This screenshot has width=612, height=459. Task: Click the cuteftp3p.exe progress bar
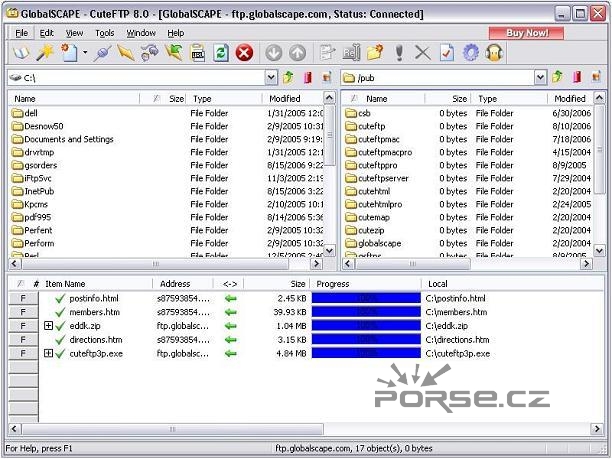366,353
